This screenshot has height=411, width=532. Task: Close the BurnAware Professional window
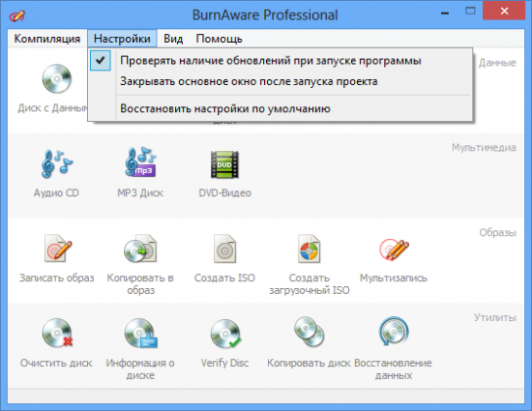505,12
